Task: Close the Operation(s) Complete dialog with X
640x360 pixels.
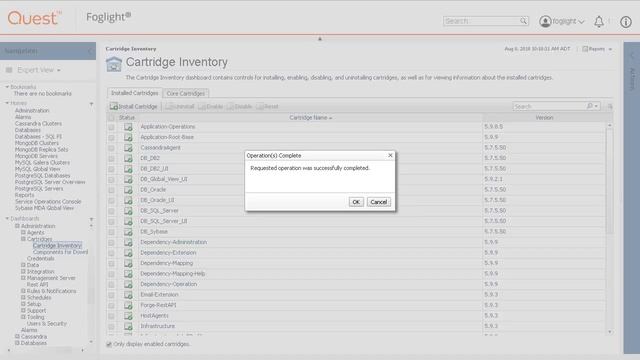Action: 390,156
